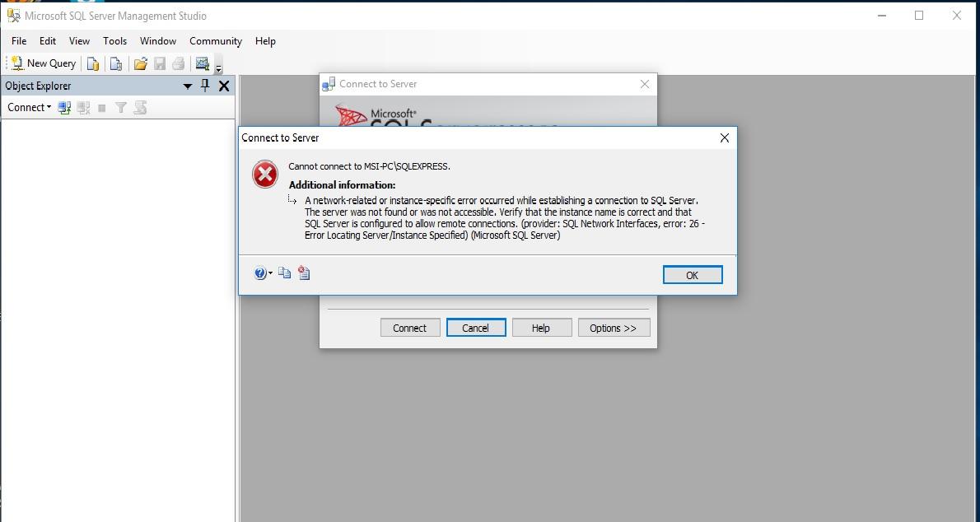Open the Connect dropdown in Object Explorer

click(29, 108)
